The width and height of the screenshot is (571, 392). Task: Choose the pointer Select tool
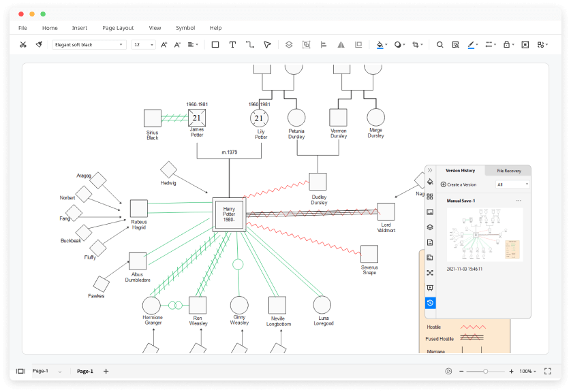[267, 44]
